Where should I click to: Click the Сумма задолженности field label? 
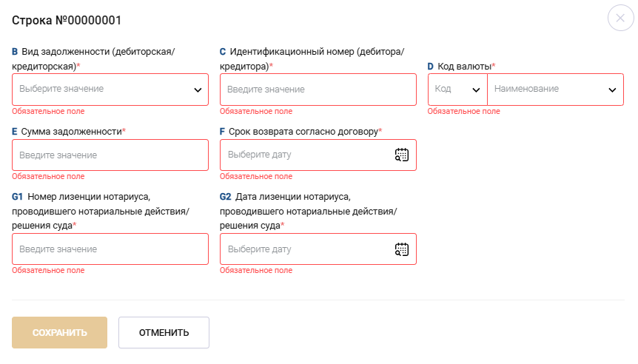pyautogui.click(x=72, y=131)
